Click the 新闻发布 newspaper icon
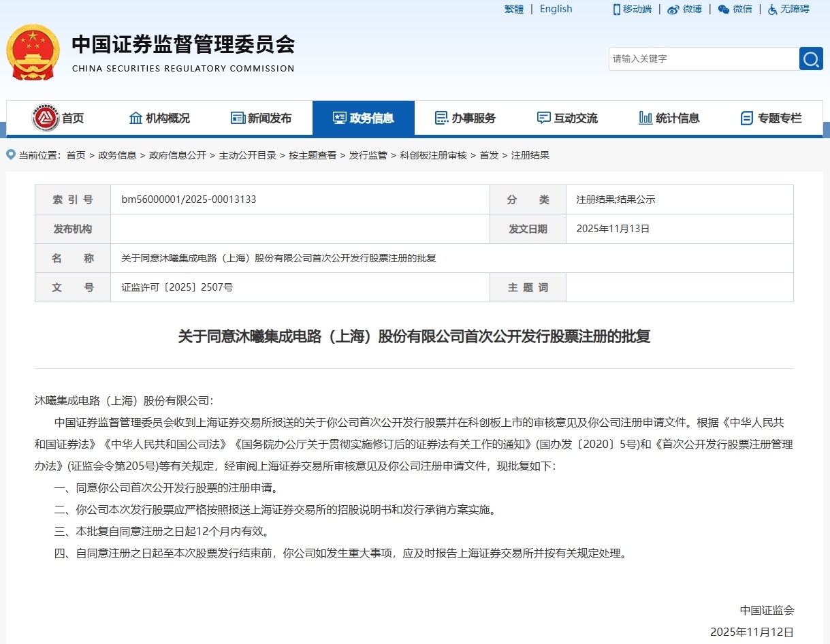Viewport: 830px width, 644px height. point(238,118)
